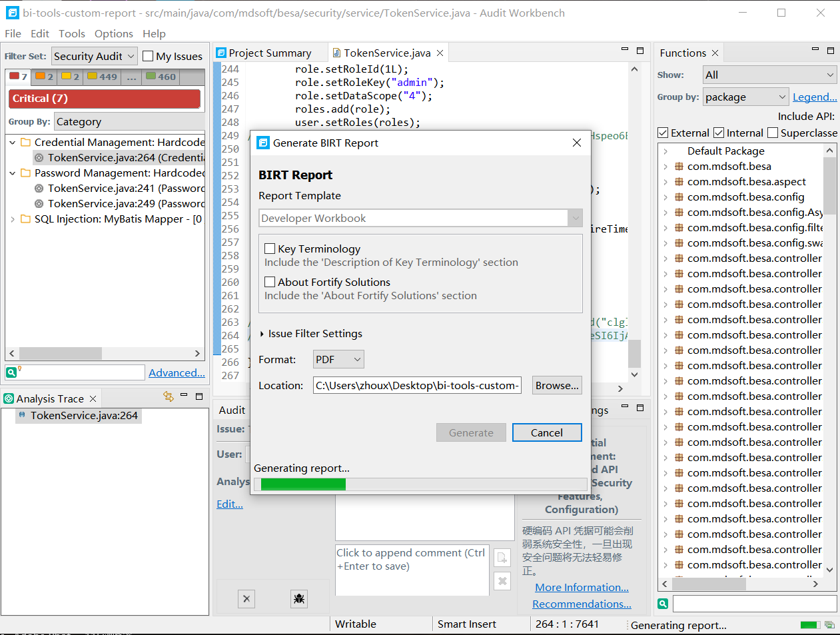Image resolution: width=840 pixels, height=635 pixels.
Task: Open the Filter Set Security Audit dropdown
Action: point(95,56)
